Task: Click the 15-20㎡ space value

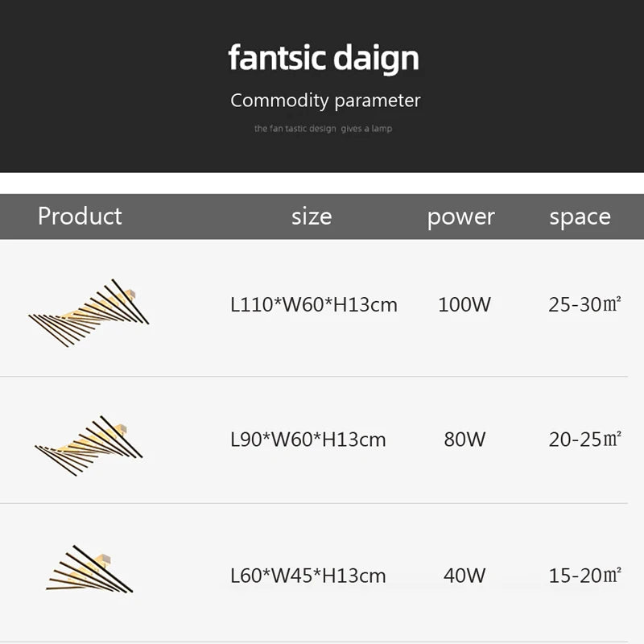Action: [584, 576]
